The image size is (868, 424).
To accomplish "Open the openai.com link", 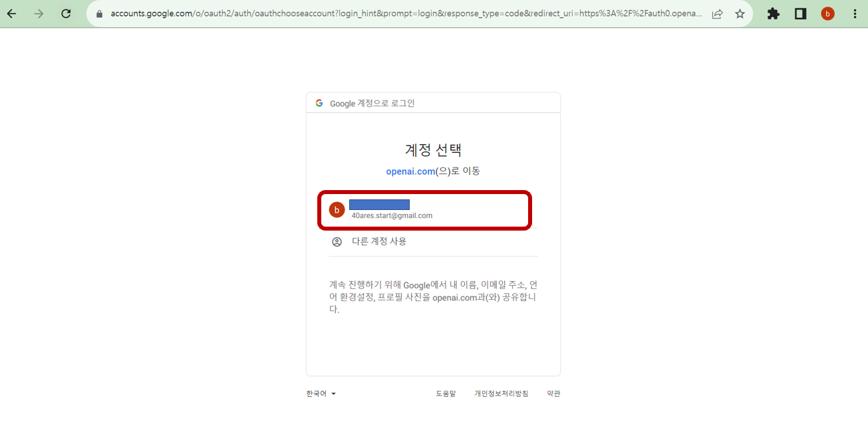I will (410, 171).
